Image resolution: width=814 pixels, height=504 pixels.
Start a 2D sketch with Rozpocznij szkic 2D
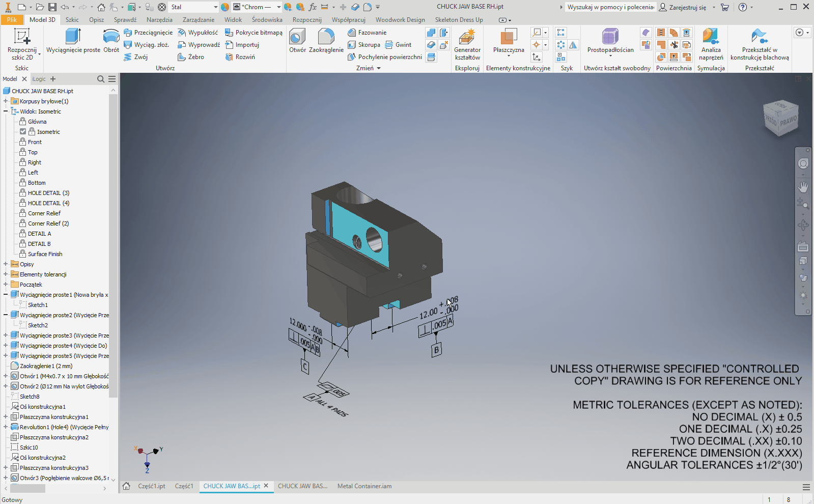point(22,44)
